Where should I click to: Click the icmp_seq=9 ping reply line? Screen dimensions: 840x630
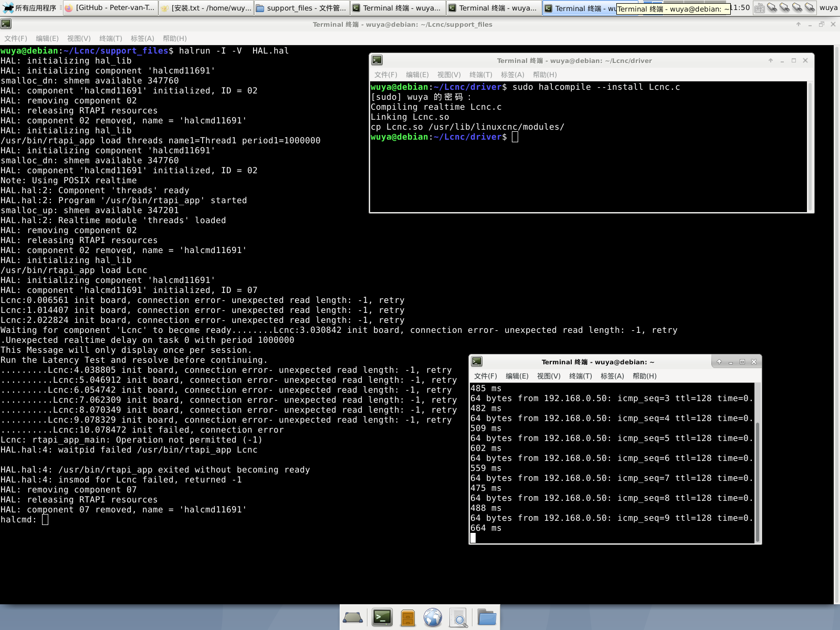(612, 518)
